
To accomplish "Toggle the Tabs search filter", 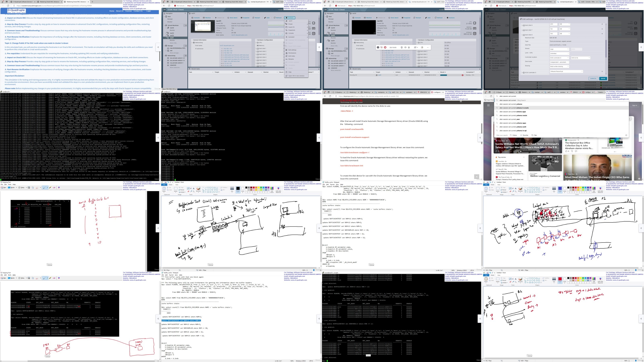I will [534, 135].
